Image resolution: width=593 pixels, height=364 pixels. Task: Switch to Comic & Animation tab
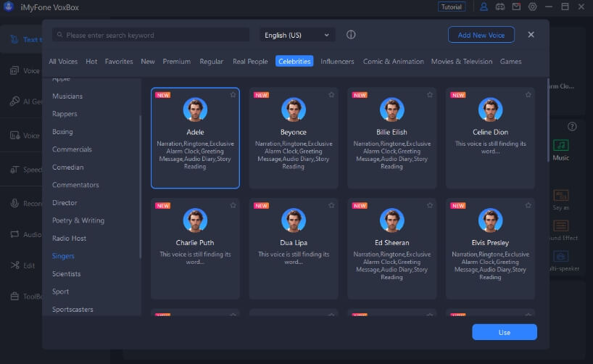[x=394, y=62]
